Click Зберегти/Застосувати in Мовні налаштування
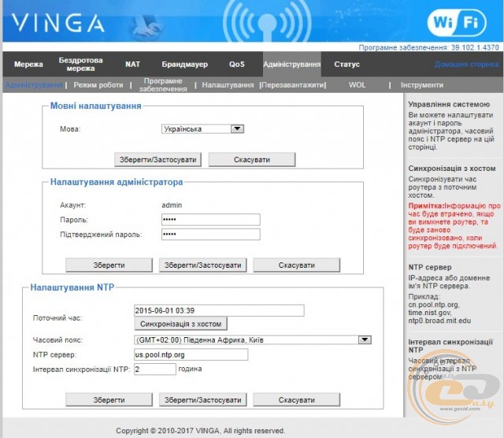Image resolution: width=504 pixels, height=438 pixels. click(157, 160)
